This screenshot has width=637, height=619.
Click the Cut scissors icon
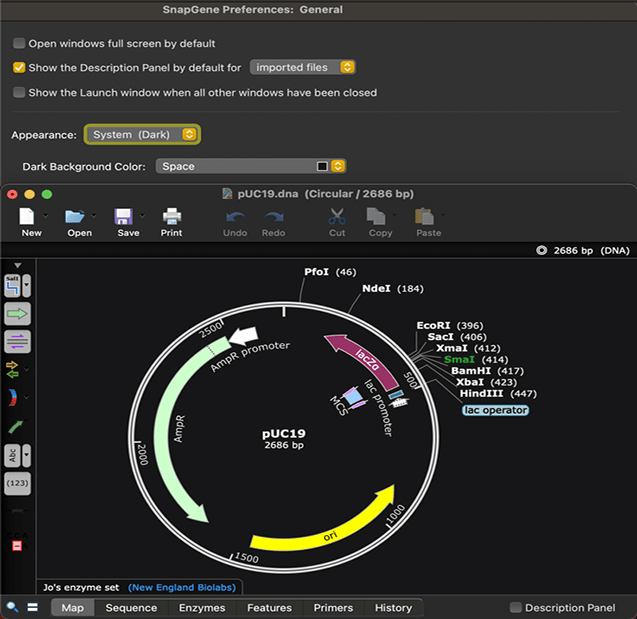pos(337,216)
